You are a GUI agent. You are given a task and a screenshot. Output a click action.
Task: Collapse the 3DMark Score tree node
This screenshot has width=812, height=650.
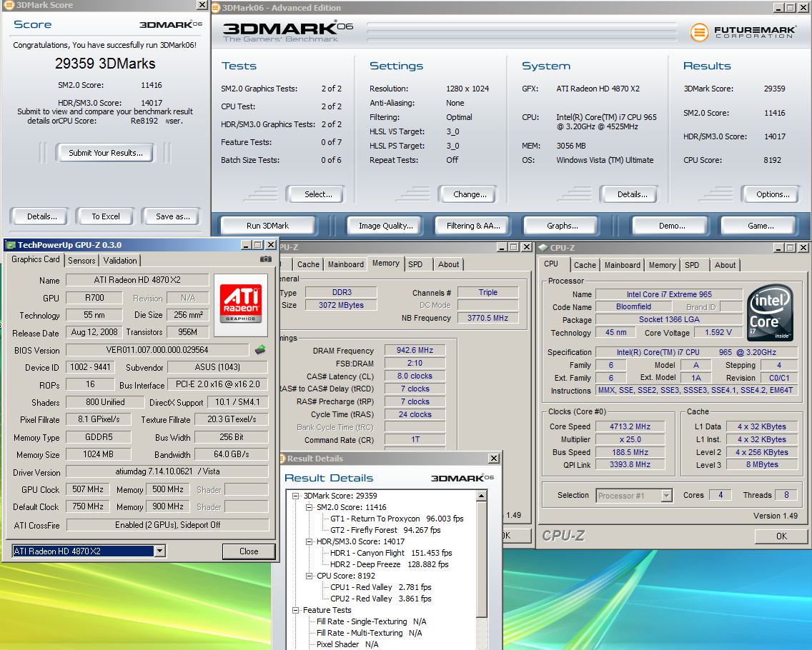tap(296, 496)
